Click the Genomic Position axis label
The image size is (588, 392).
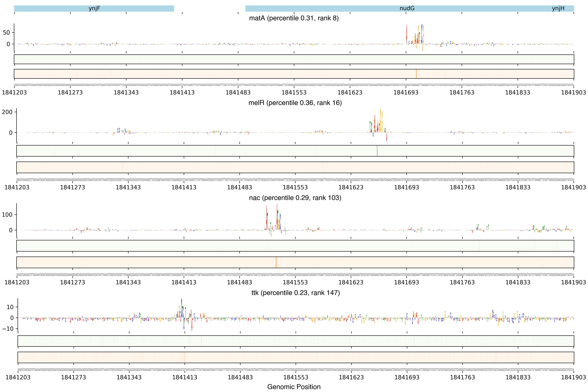coord(294,387)
